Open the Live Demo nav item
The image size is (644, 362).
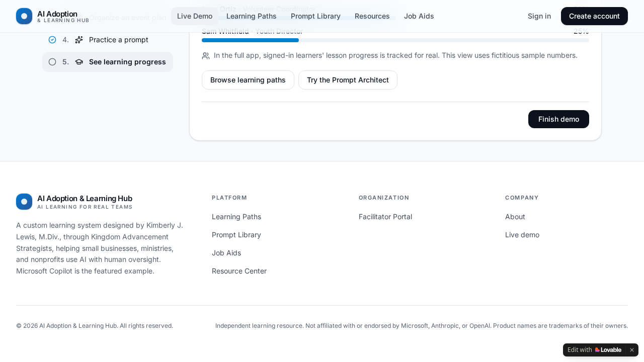[x=195, y=16]
